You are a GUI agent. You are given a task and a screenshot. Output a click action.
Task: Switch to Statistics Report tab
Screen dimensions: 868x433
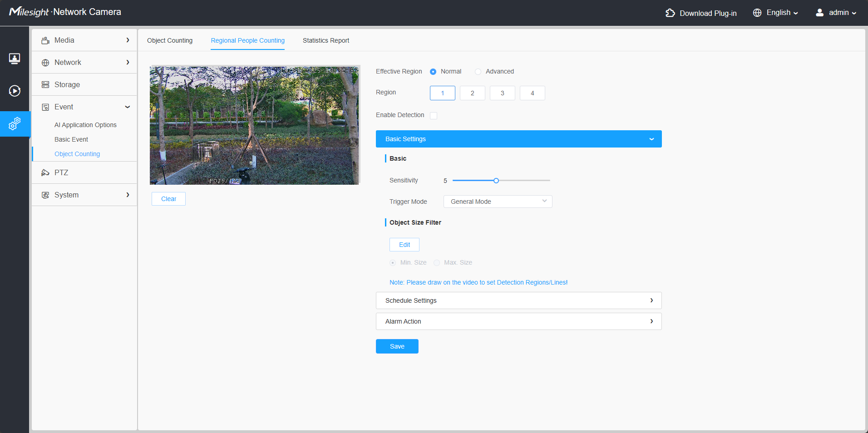coord(326,40)
